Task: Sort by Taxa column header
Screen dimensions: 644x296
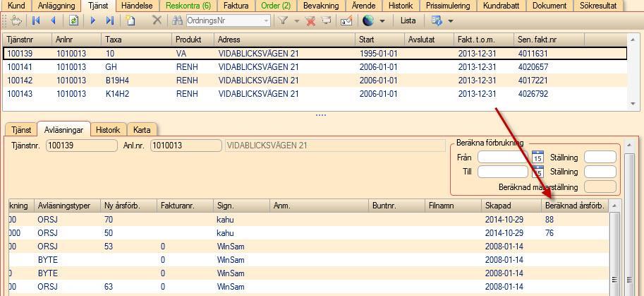Action: point(136,40)
